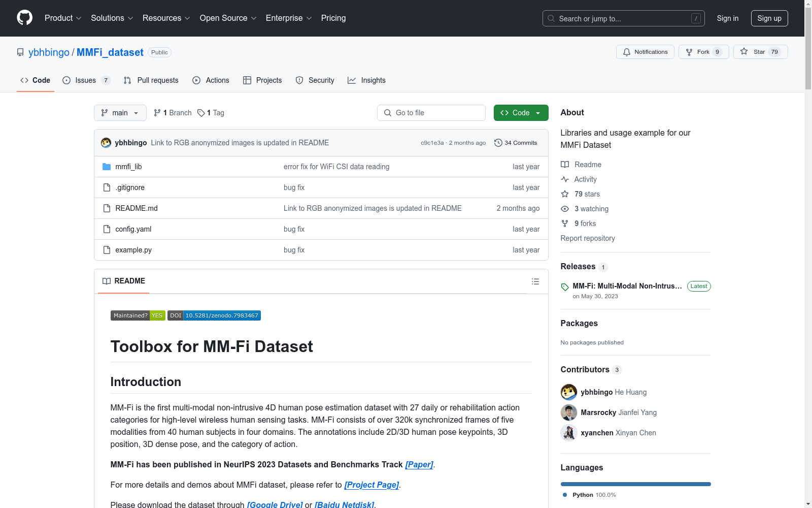Click the Marsrocky contributor avatar
Screen dimensions: 812x508
coord(569,412)
